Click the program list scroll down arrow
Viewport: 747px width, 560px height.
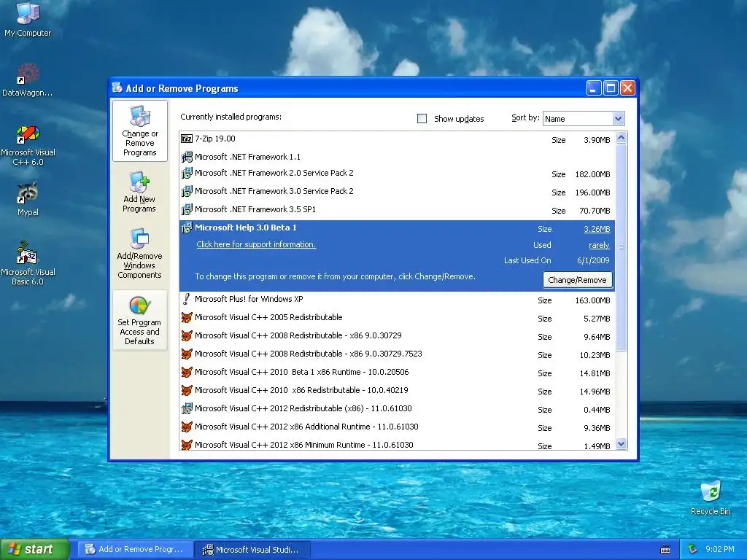(x=622, y=444)
